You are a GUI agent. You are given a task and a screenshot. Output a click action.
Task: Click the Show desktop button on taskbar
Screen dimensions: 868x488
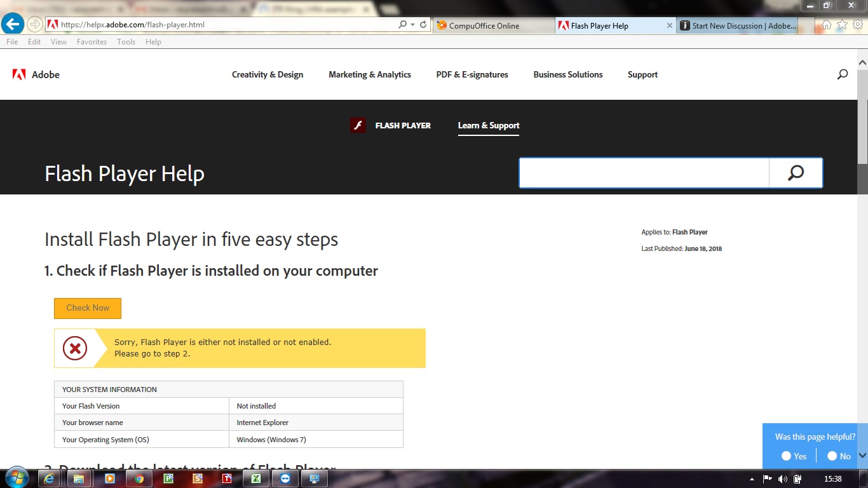click(864, 478)
